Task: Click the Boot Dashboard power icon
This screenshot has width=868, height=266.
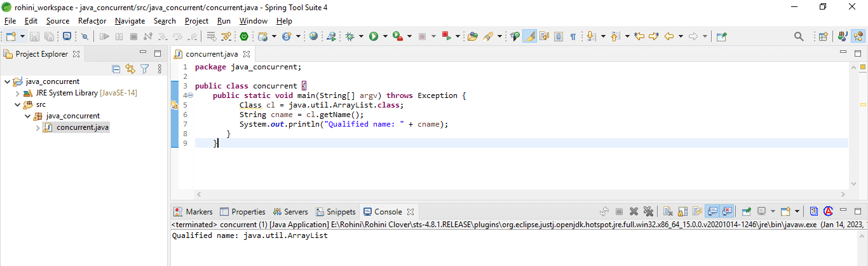Action: (x=243, y=36)
